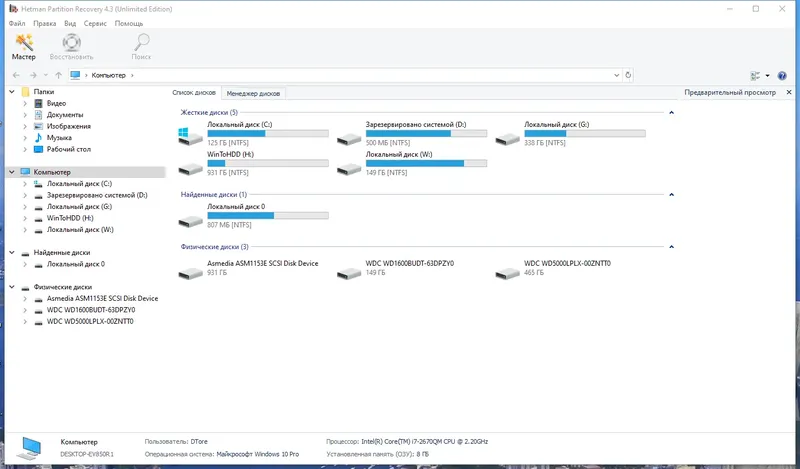Open address bar dropdown chevron
Screen dimensions: 800x469
tap(616, 75)
